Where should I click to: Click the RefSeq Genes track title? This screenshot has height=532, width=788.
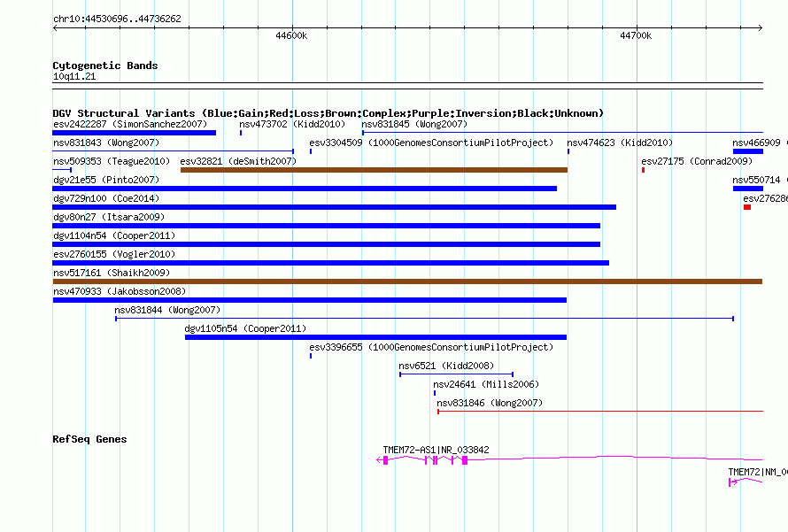(89, 439)
